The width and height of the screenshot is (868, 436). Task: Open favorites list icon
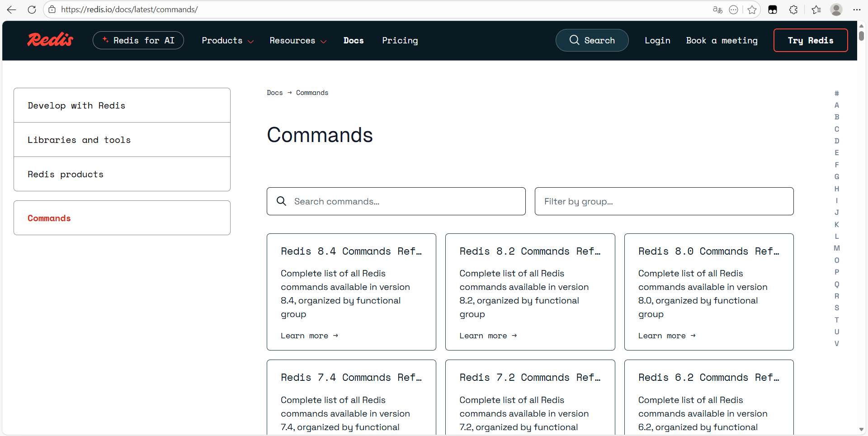click(816, 9)
